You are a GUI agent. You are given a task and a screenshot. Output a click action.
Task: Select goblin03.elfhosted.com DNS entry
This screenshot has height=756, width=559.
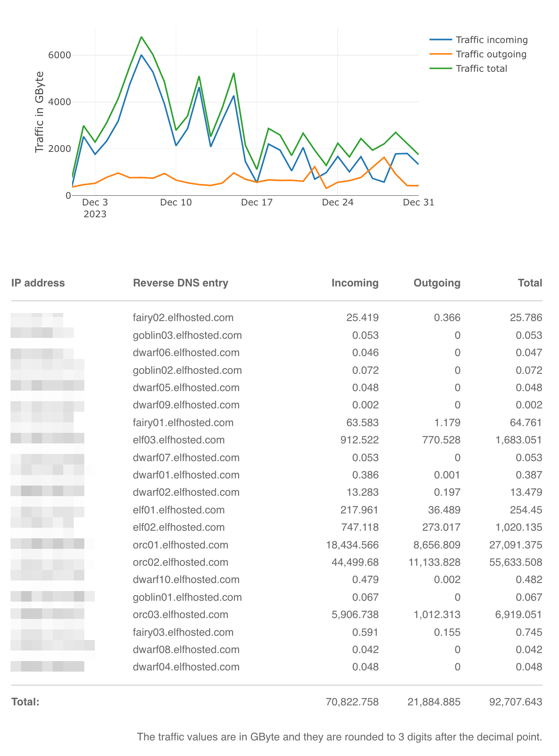tap(187, 335)
